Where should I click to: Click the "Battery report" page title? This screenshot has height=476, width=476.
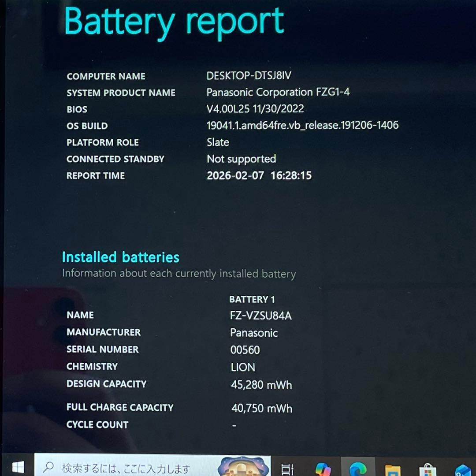(174, 22)
